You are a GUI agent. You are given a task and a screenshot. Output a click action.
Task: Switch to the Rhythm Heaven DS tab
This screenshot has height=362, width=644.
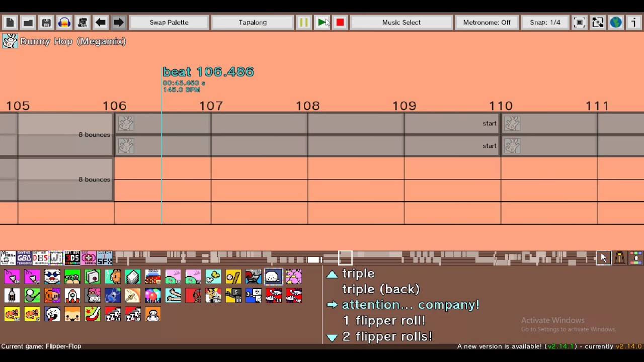(x=40, y=258)
